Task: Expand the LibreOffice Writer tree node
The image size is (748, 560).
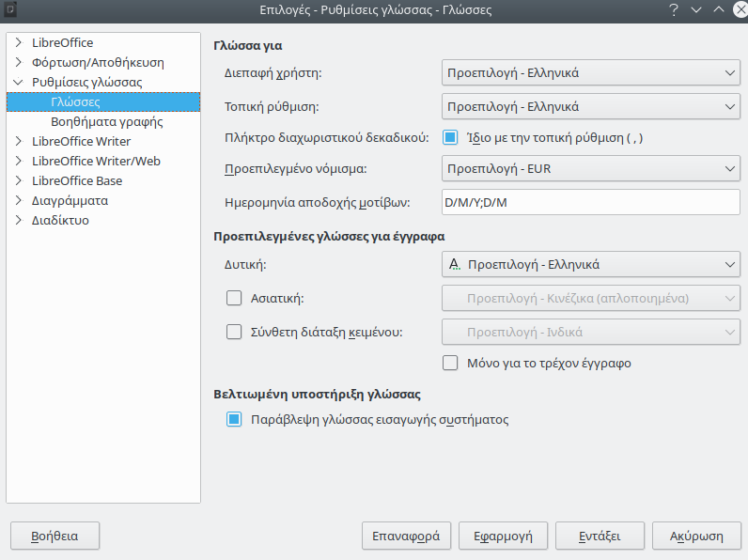Action: pyautogui.click(x=18, y=141)
